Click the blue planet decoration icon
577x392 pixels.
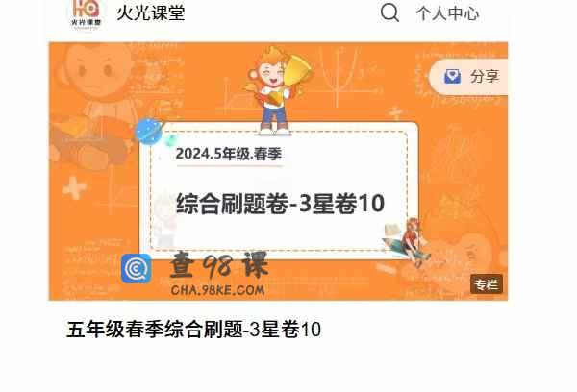pyautogui.click(x=149, y=132)
